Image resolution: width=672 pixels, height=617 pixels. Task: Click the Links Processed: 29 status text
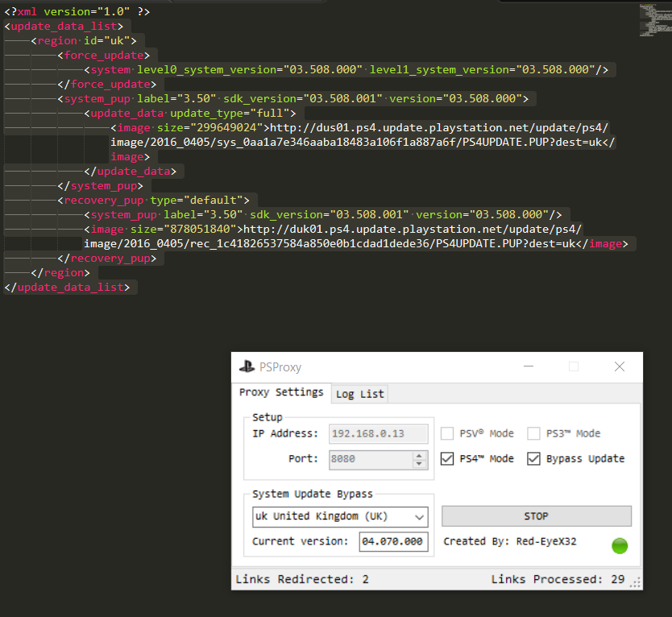558,579
